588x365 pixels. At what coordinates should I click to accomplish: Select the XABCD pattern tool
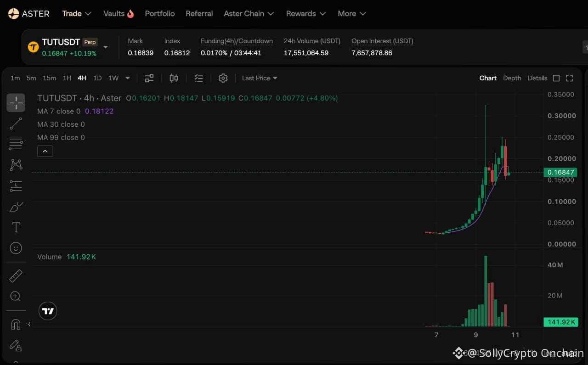(16, 165)
